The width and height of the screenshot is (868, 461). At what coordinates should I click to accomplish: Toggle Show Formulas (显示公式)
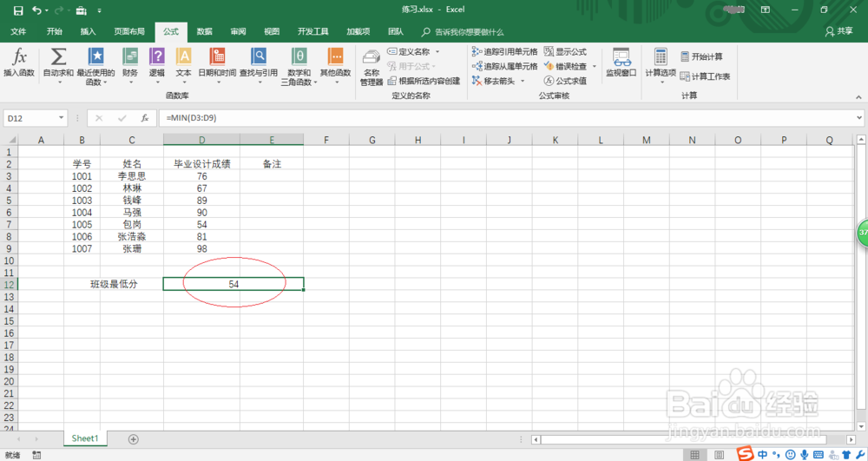tap(565, 51)
